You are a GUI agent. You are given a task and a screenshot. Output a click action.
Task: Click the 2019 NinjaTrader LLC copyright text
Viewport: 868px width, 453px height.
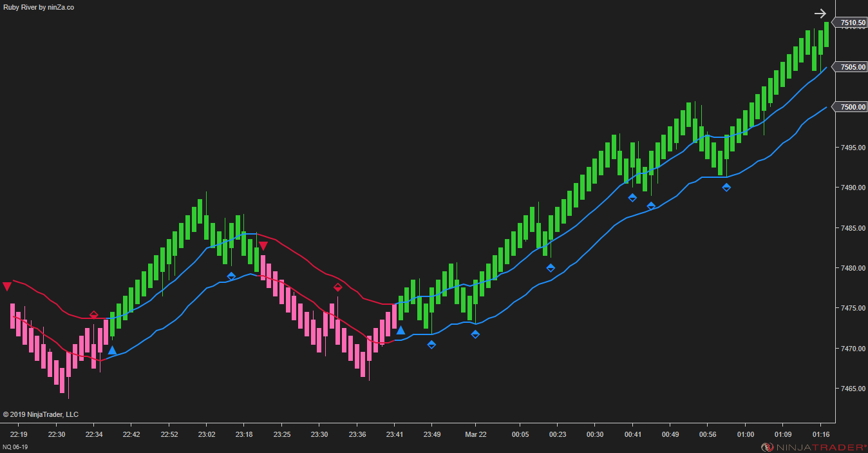click(x=41, y=414)
